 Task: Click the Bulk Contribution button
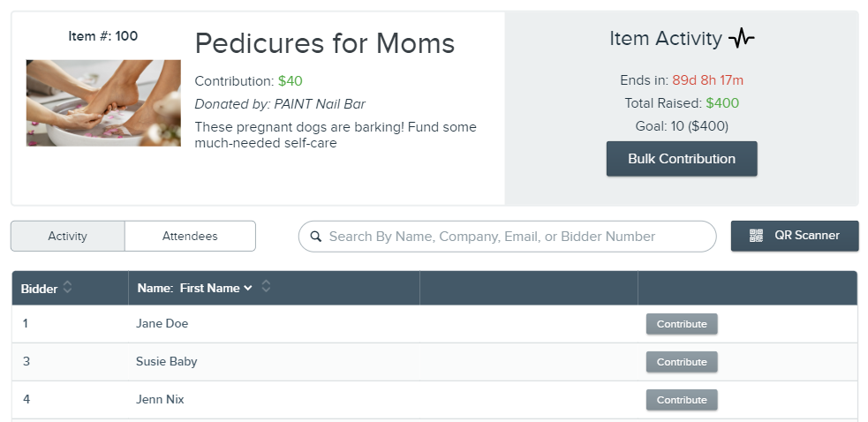(682, 159)
